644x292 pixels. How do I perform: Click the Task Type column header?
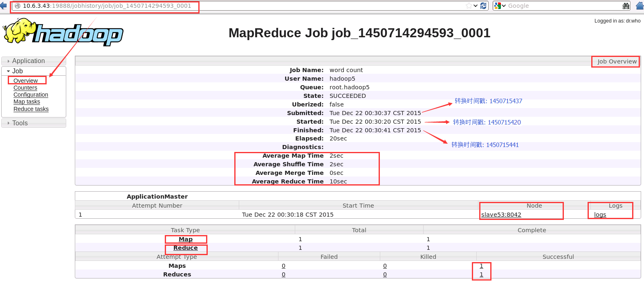tap(185, 230)
